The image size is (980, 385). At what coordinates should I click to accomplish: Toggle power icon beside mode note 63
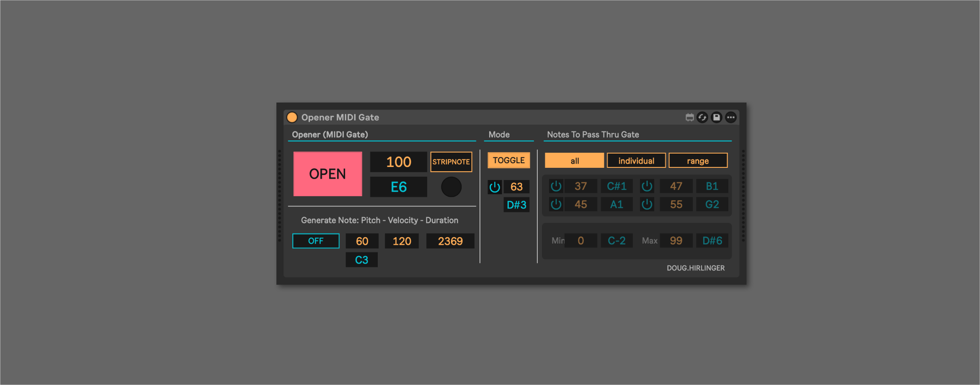click(x=495, y=187)
